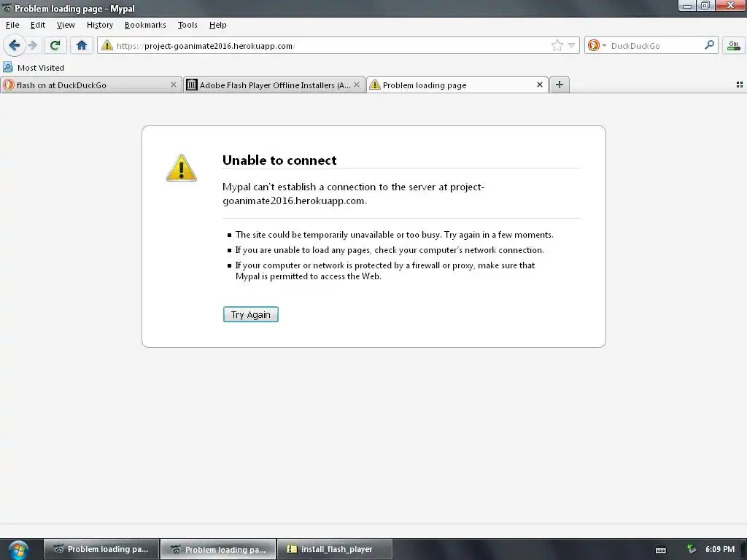Click the Mypal raccoon icon in title bar
The width and height of the screenshot is (747, 560).
point(7,8)
